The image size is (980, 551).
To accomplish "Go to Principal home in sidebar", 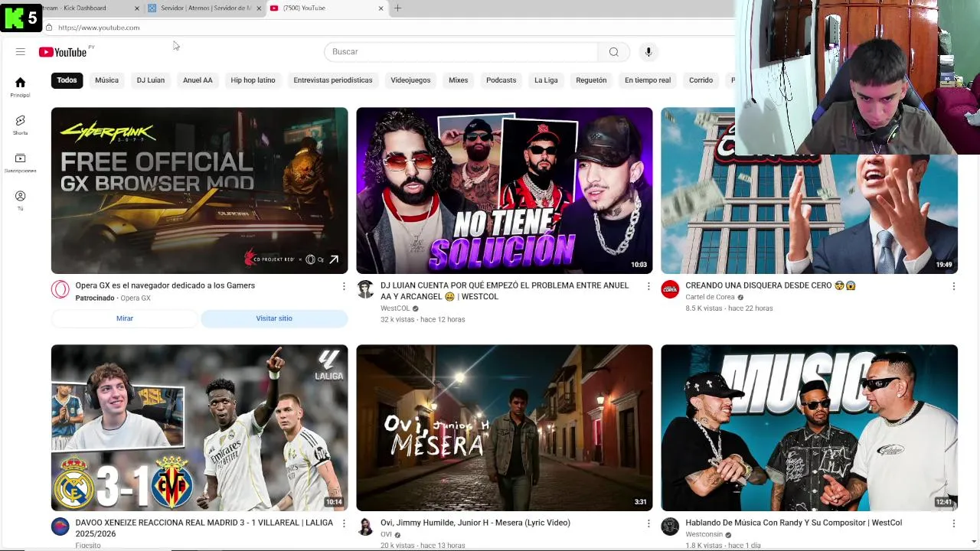I will click(21, 87).
